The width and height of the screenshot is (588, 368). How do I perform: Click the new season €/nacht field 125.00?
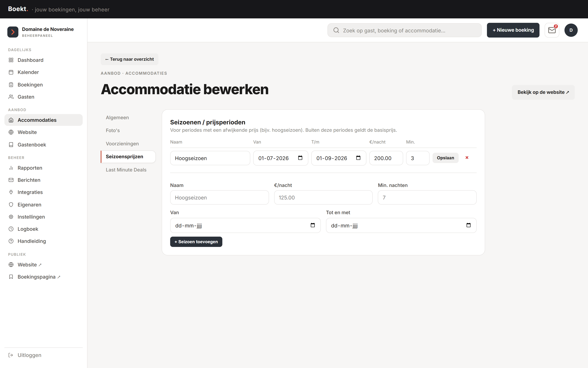tap(323, 197)
